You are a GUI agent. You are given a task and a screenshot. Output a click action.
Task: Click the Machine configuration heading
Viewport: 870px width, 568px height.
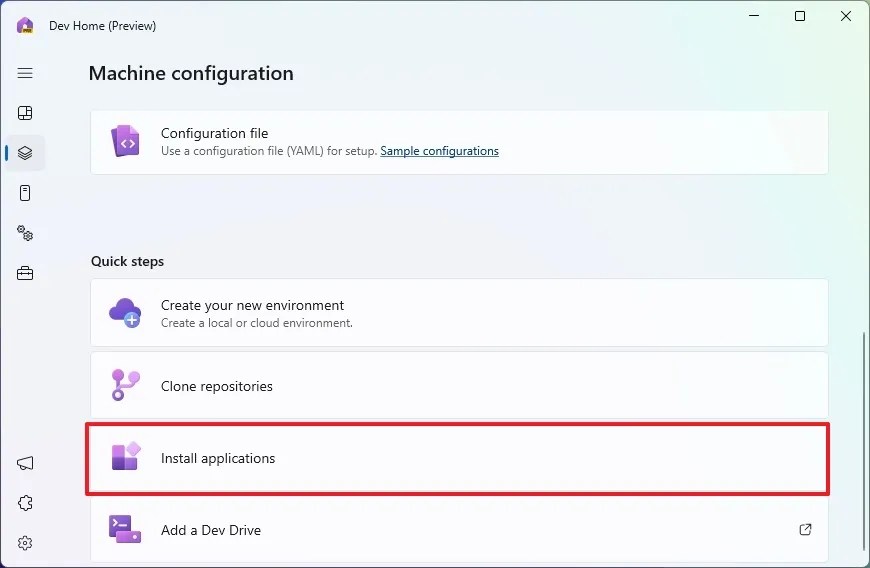point(191,73)
